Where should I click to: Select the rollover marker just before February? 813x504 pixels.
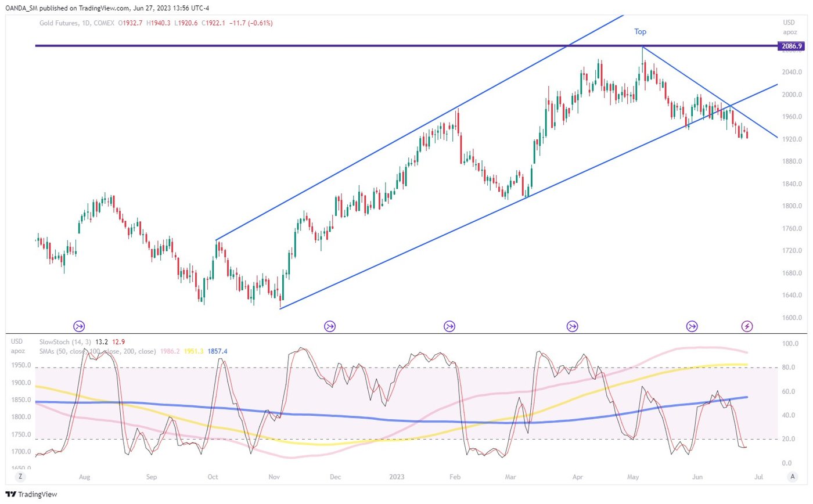449,326
